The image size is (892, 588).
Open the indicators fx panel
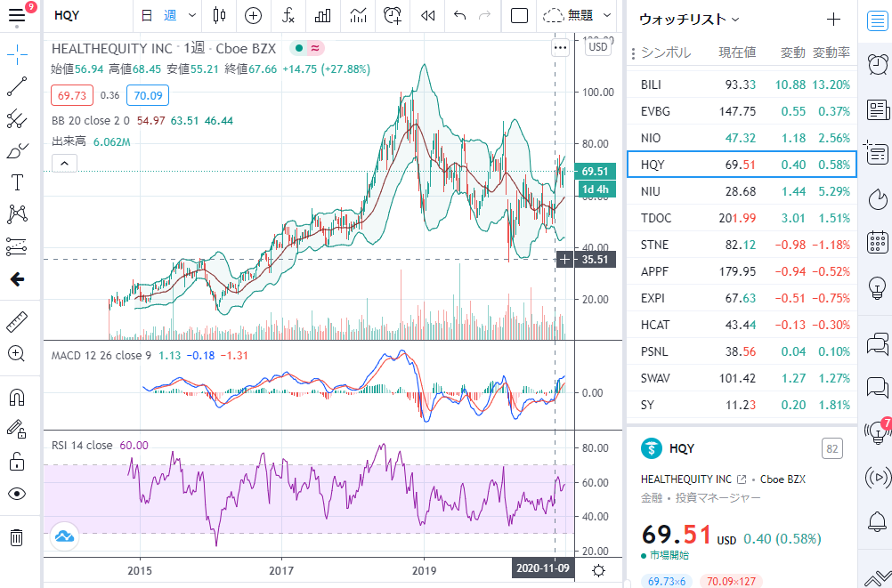[287, 17]
